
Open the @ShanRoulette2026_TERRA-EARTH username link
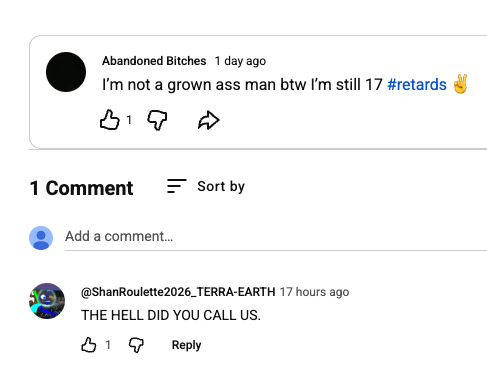point(178,292)
